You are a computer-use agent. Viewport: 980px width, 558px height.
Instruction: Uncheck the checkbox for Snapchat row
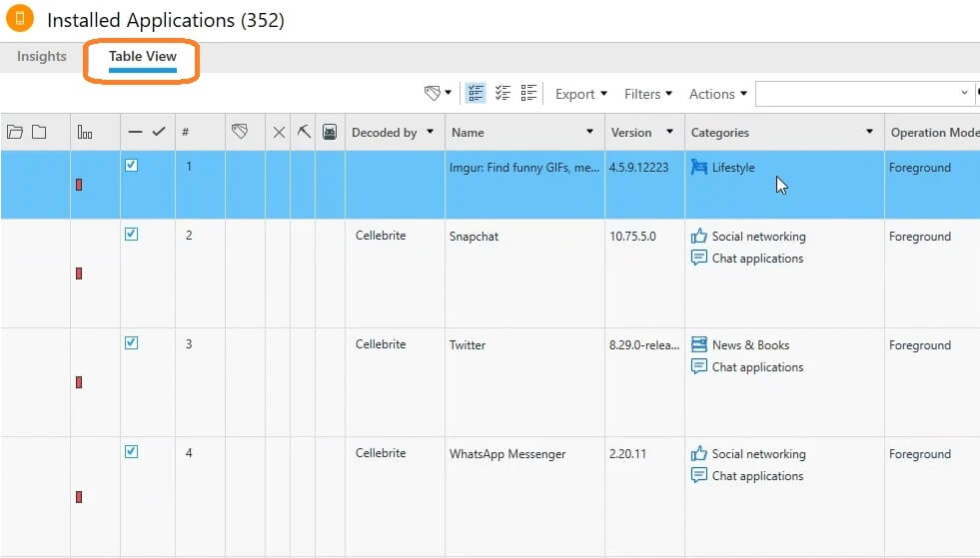click(x=131, y=234)
